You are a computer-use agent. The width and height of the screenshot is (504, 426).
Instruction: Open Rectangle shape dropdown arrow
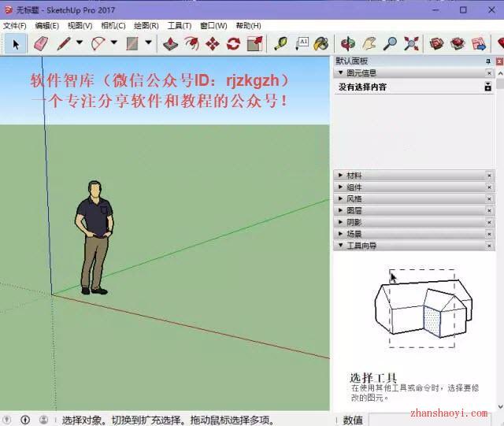click(148, 42)
